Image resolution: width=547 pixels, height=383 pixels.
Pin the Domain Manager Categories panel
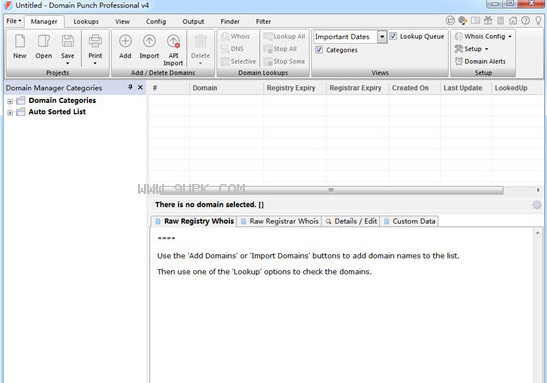pyautogui.click(x=130, y=87)
